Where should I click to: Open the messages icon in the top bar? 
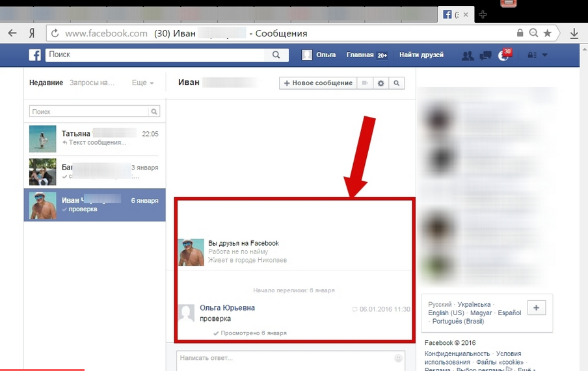click(485, 55)
